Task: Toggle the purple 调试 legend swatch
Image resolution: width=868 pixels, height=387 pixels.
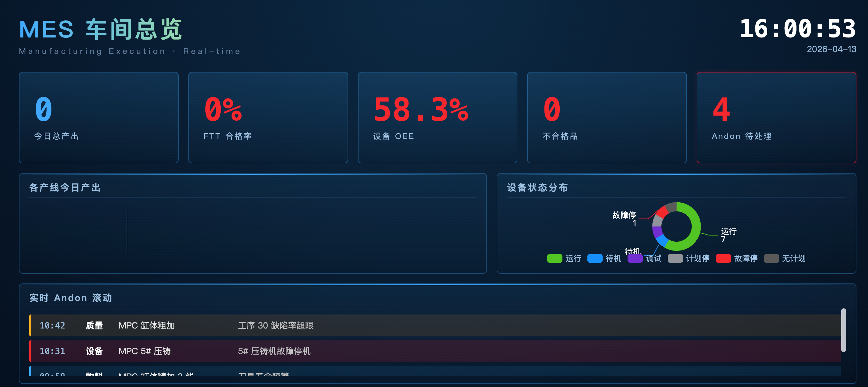Action: coord(635,258)
